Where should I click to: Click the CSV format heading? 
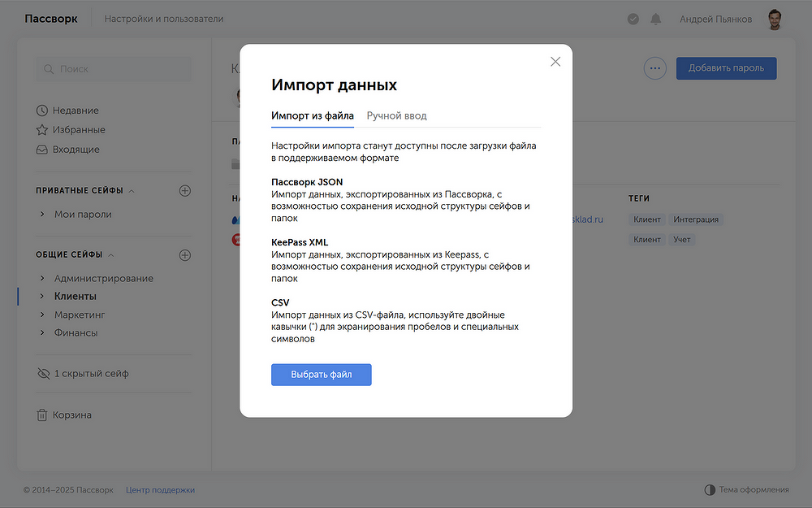pos(280,302)
